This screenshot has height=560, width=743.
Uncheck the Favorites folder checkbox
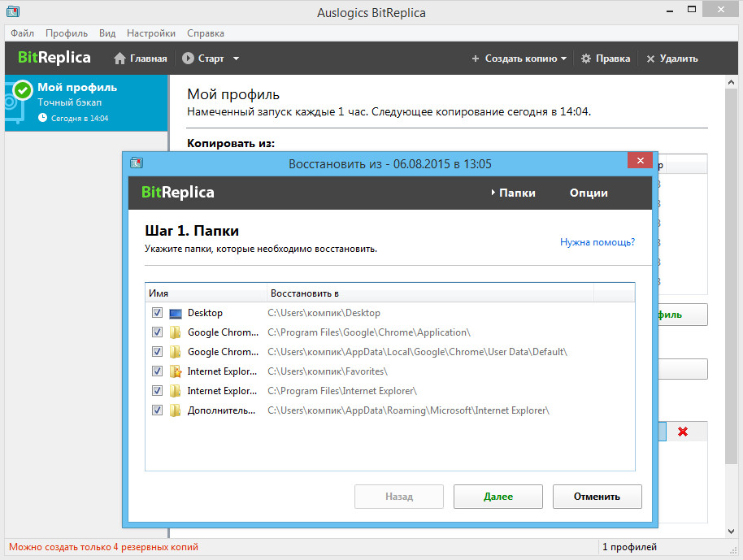pyautogui.click(x=157, y=371)
